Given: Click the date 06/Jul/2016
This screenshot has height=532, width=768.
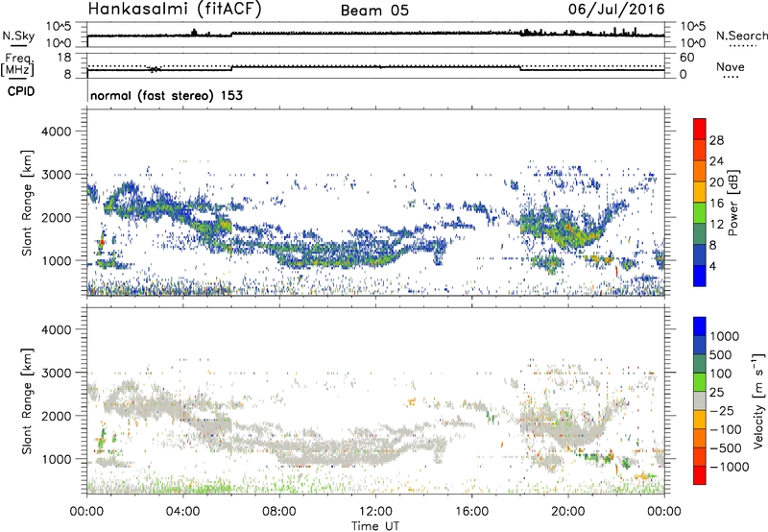Looking at the screenshot, I should coord(616,10).
